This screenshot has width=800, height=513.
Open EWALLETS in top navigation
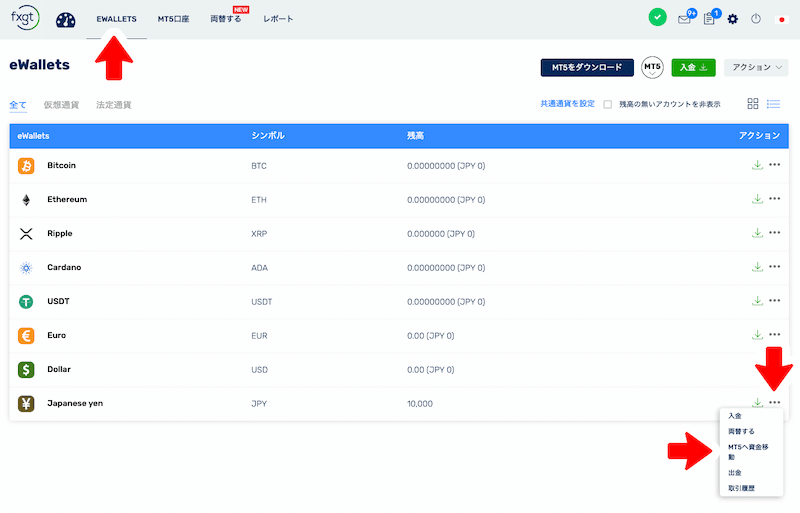point(116,19)
